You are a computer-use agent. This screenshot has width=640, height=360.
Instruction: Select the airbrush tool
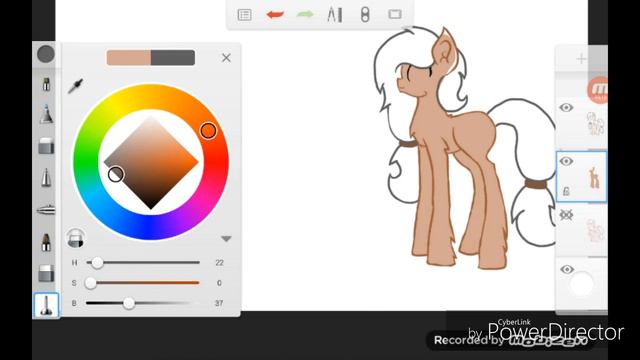[x=46, y=210]
